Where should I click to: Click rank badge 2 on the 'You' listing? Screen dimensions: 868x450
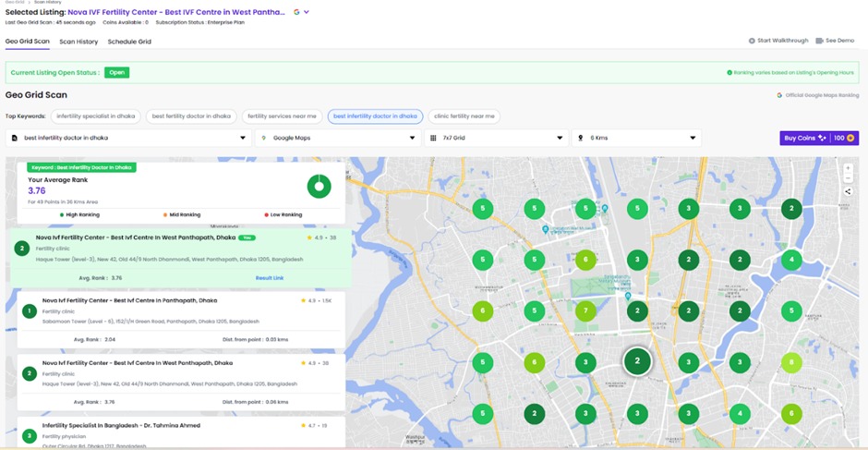coord(21,249)
